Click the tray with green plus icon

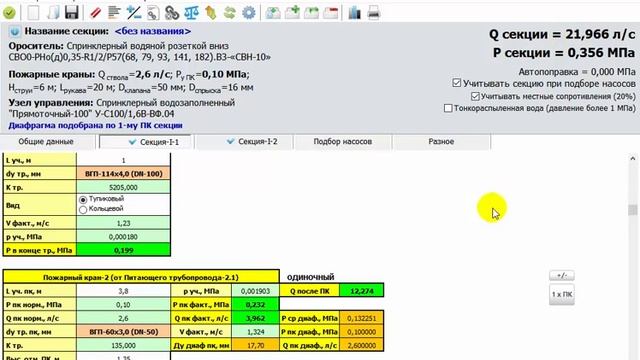tap(292, 13)
